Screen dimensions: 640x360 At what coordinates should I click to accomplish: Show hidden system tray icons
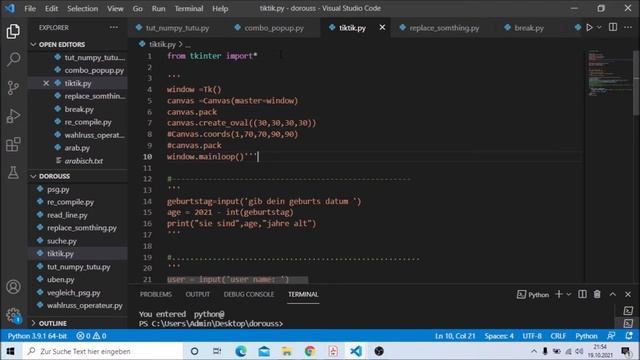(533, 351)
